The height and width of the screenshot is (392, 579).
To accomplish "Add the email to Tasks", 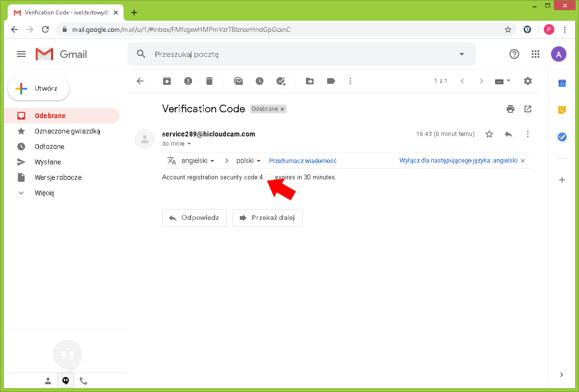I will point(281,81).
